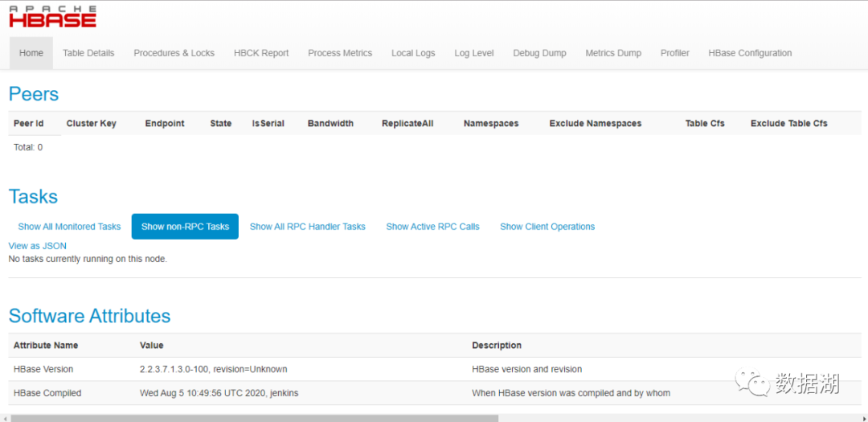Open the Log Level page
Screen dimensions: 868x422
click(x=474, y=53)
